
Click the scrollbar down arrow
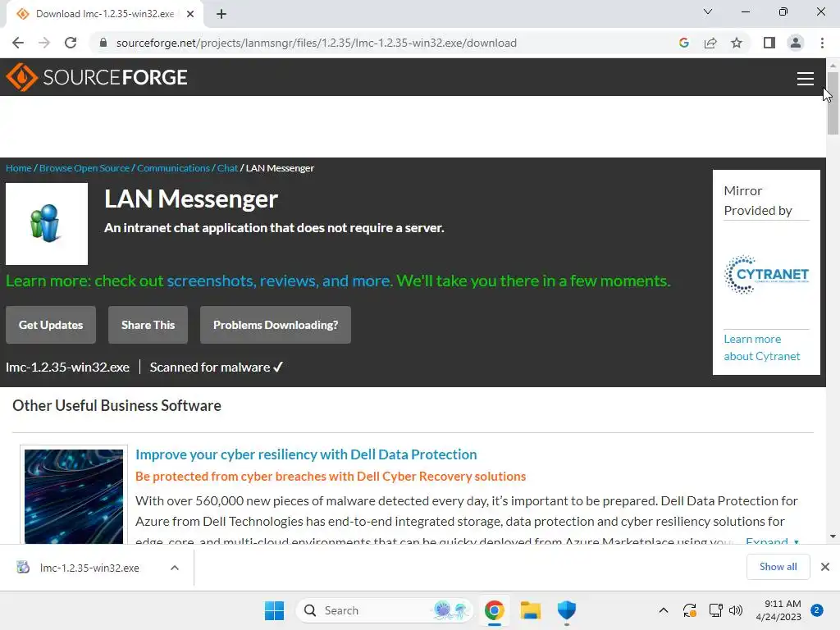pyautogui.click(x=833, y=536)
